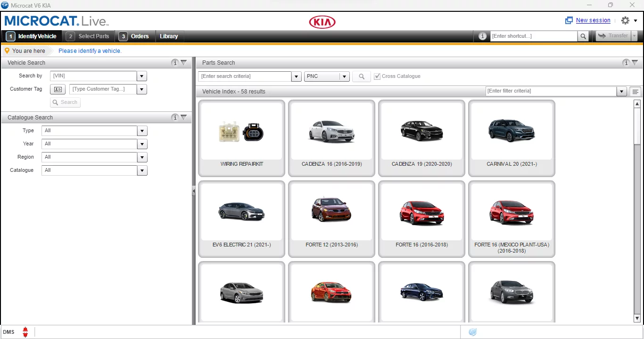
Task: Open the PNC dropdown
Action: pos(344,76)
